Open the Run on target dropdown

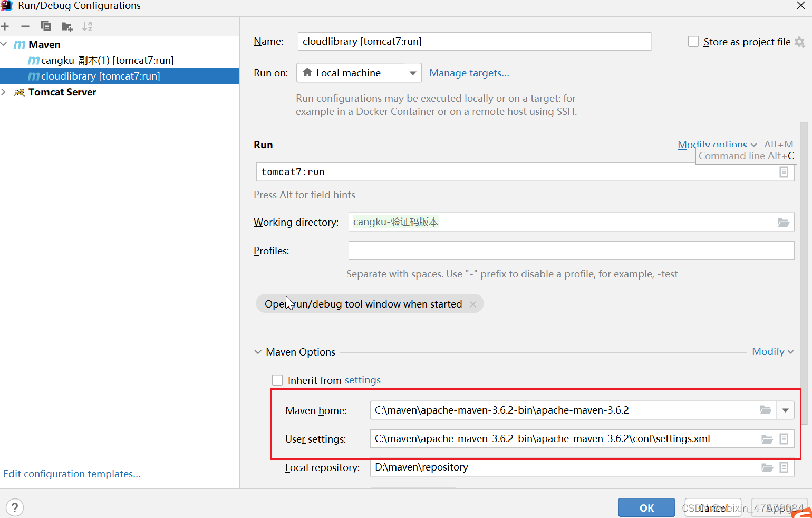pyautogui.click(x=413, y=73)
